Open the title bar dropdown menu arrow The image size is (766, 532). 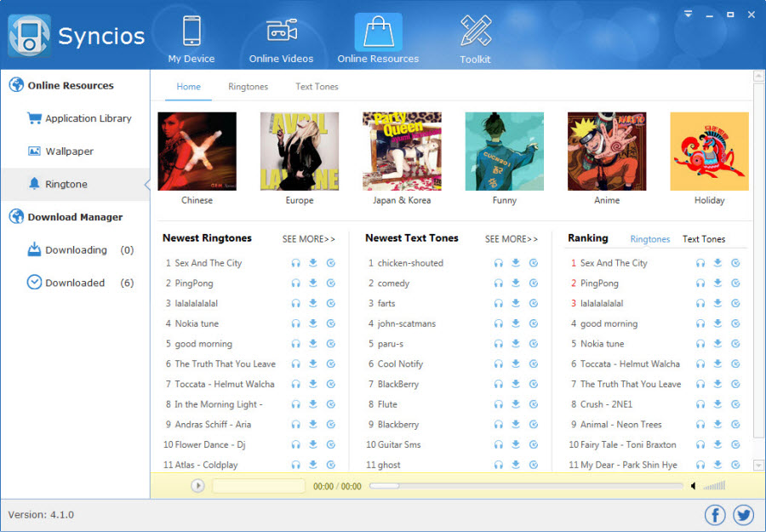(688, 14)
